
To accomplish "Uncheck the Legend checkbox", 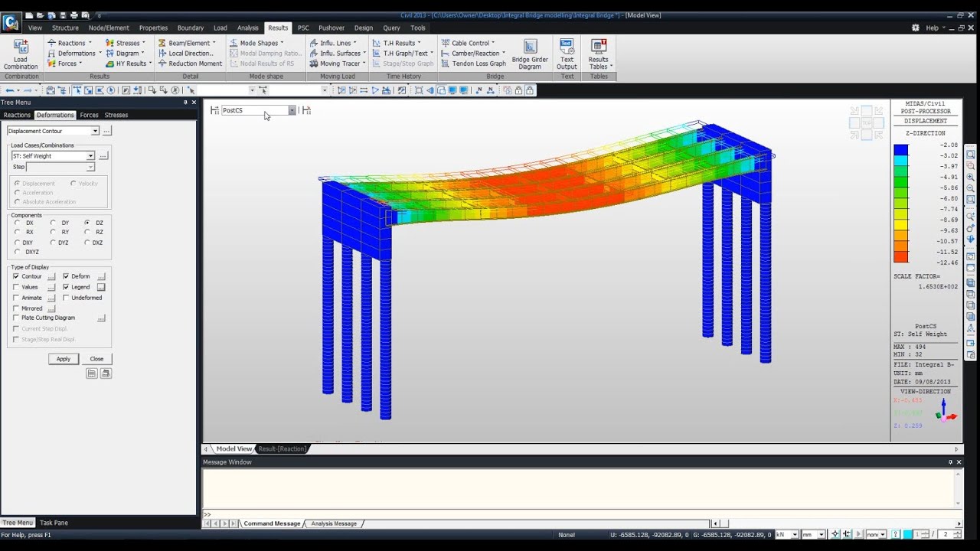I will coord(66,287).
